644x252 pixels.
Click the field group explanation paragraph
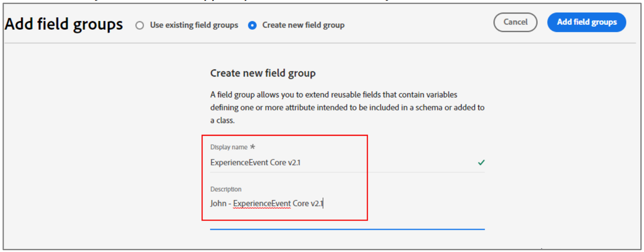347,108
